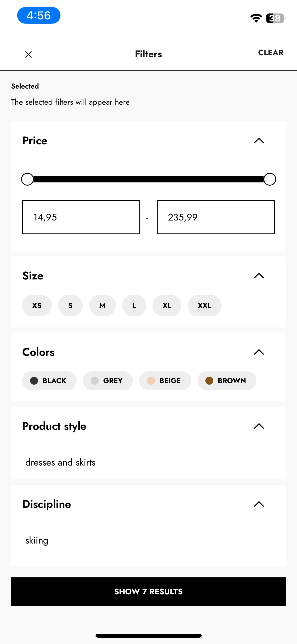Viewport: 297px width, 644px height.
Task: Select the black color dot filter
Action: click(x=34, y=381)
